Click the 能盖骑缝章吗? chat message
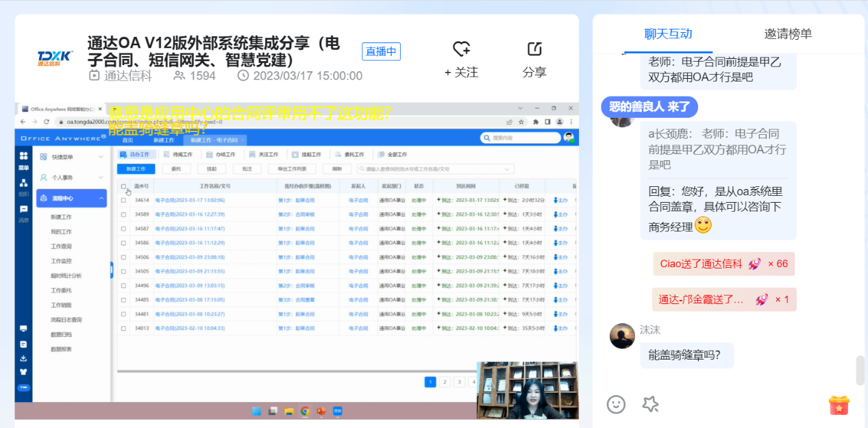The image size is (868, 428). [687, 355]
